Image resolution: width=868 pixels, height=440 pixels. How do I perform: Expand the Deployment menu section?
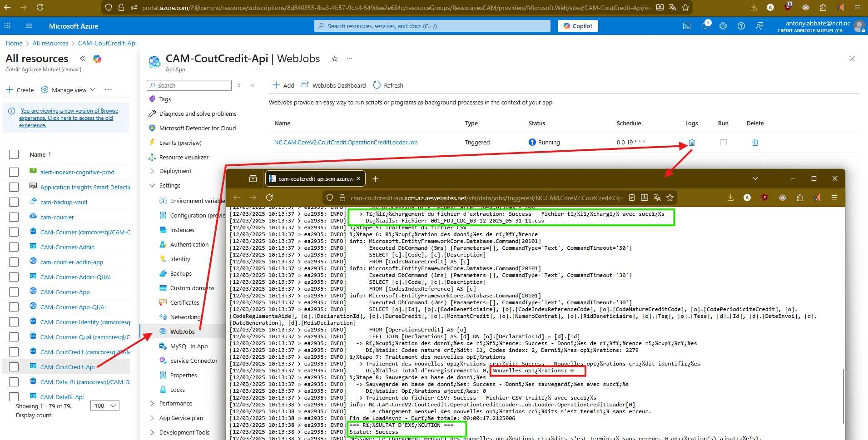click(x=152, y=171)
